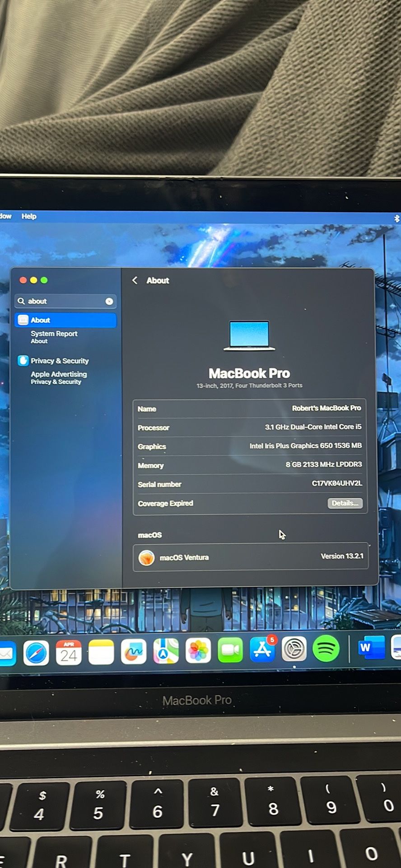Image resolution: width=401 pixels, height=868 pixels.
Task: Click processor 3.1 GHz Dual-Core value
Action: pyautogui.click(x=313, y=427)
